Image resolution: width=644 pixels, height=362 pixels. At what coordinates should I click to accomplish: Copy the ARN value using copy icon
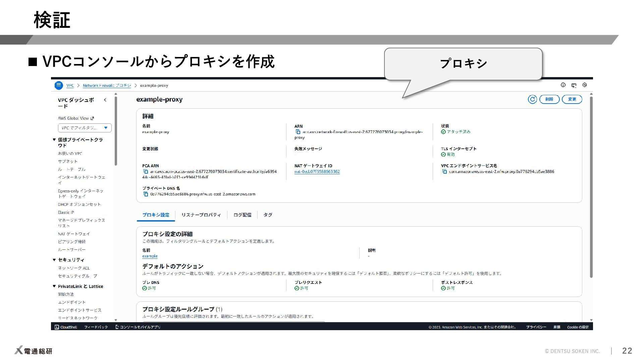coord(298,132)
